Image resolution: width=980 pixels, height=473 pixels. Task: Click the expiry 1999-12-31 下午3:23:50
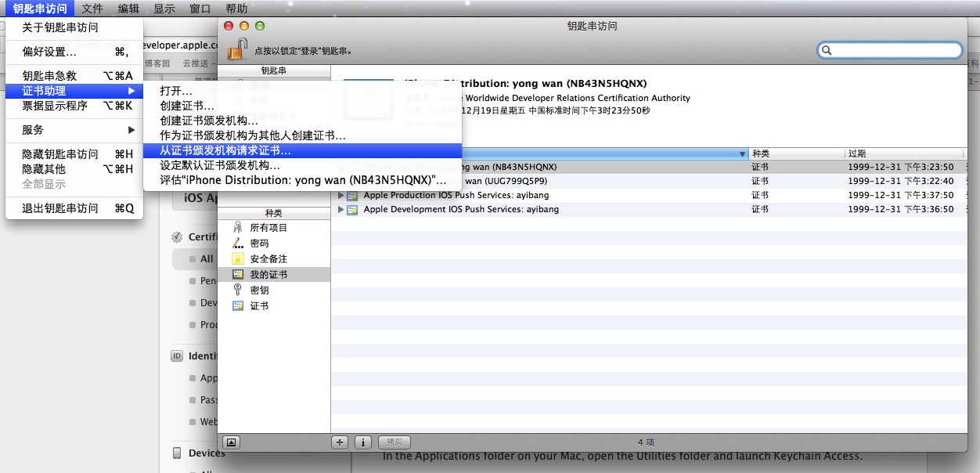click(x=901, y=167)
